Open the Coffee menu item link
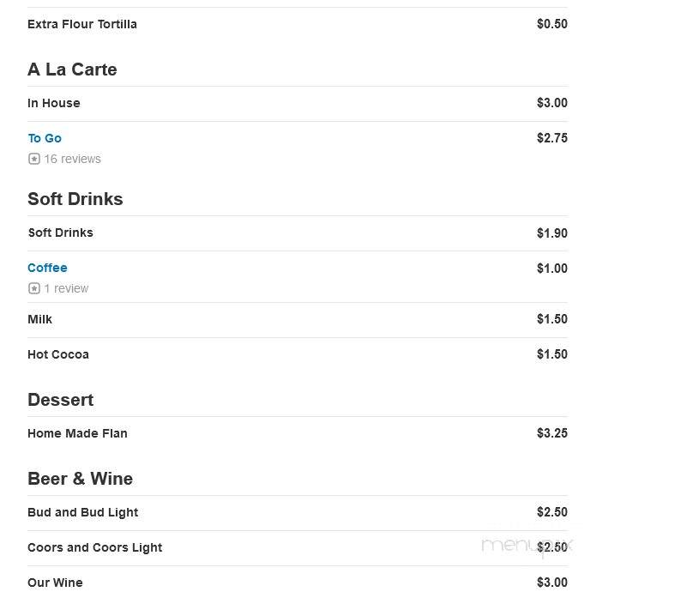Screen dimensions: 681x616 coord(47,268)
